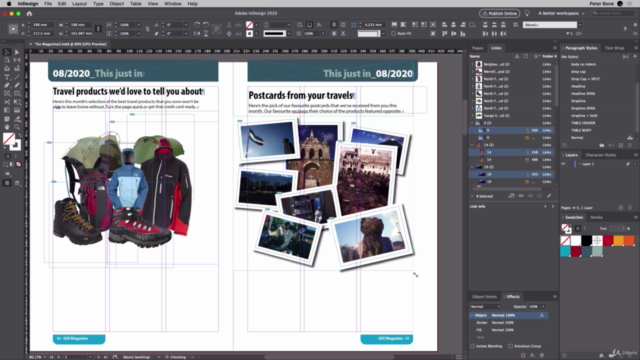Select the Direct Selection tool
Image resolution: width=640 pixels, height=360 pixels.
[x=17, y=52]
